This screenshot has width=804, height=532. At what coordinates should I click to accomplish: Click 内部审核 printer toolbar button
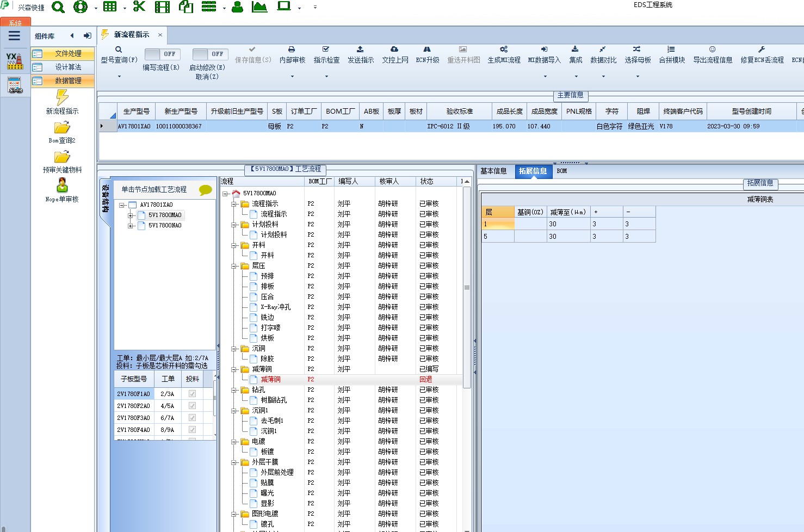[x=292, y=54]
